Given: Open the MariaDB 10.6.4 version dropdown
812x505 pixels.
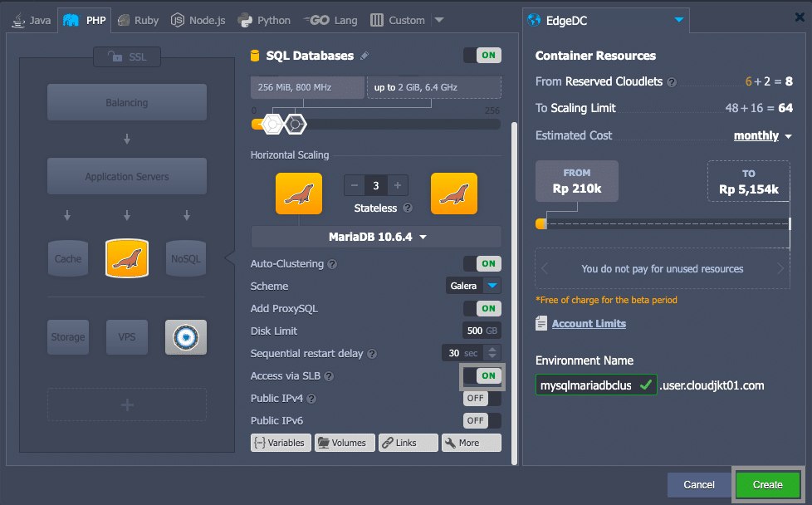Looking at the screenshot, I should (x=376, y=237).
